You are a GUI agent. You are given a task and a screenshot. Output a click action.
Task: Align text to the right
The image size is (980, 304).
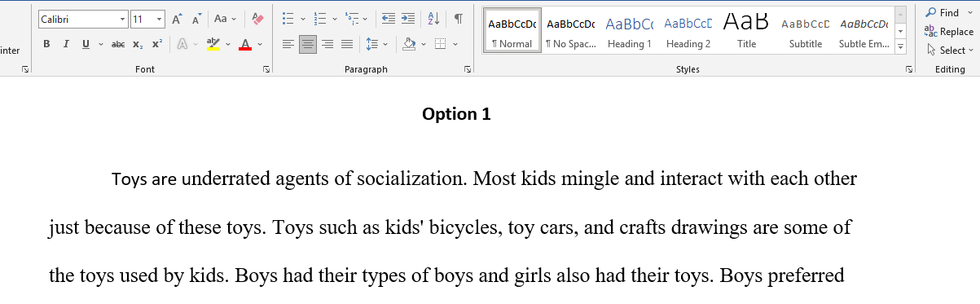(x=327, y=44)
